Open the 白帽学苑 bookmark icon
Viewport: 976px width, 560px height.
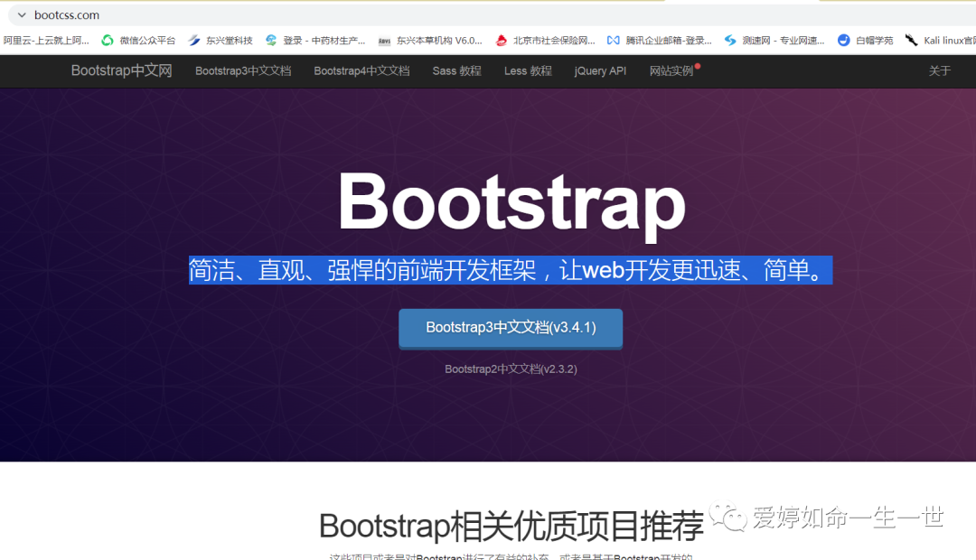coord(843,41)
